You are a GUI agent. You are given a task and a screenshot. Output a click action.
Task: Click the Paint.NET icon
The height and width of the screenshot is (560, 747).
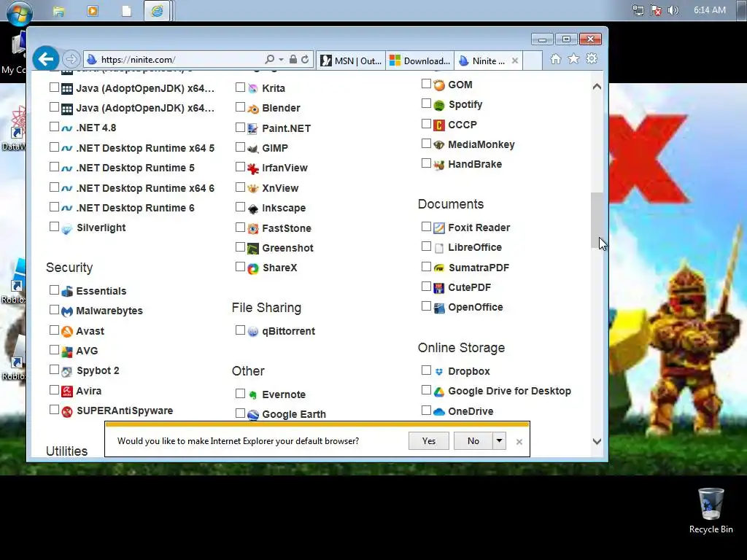point(253,128)
